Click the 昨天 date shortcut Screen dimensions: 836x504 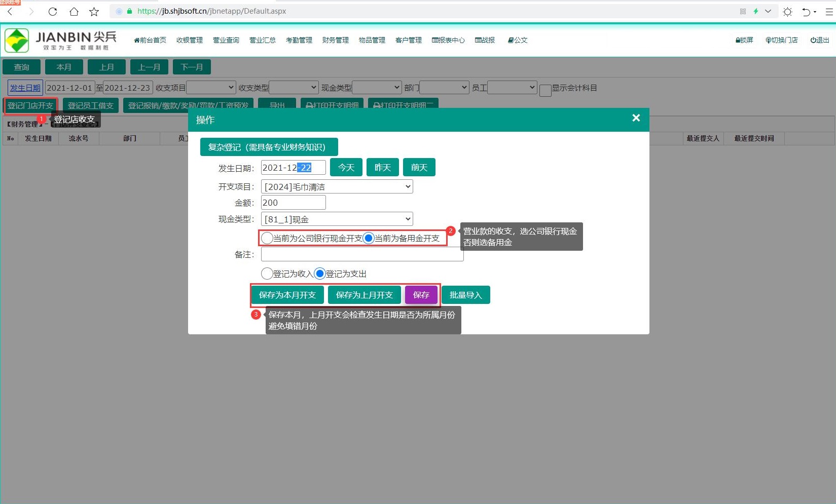click(383, 167)
